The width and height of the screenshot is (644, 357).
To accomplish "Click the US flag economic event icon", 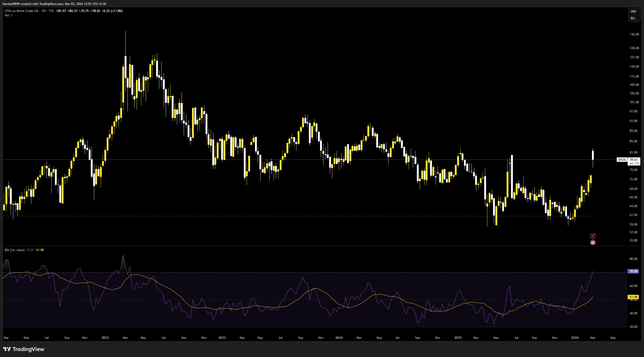I will 593,243.
